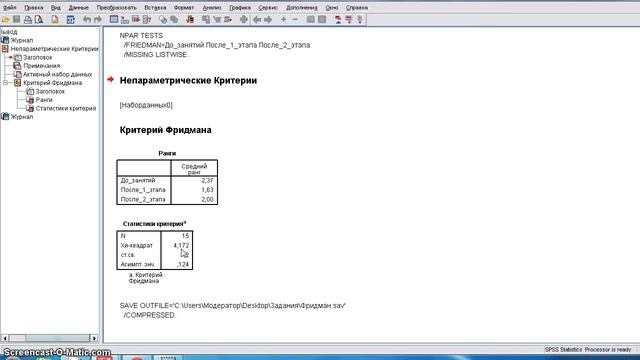Click the Show item toolbar icon
640x360 pixels.
point(311,19)
